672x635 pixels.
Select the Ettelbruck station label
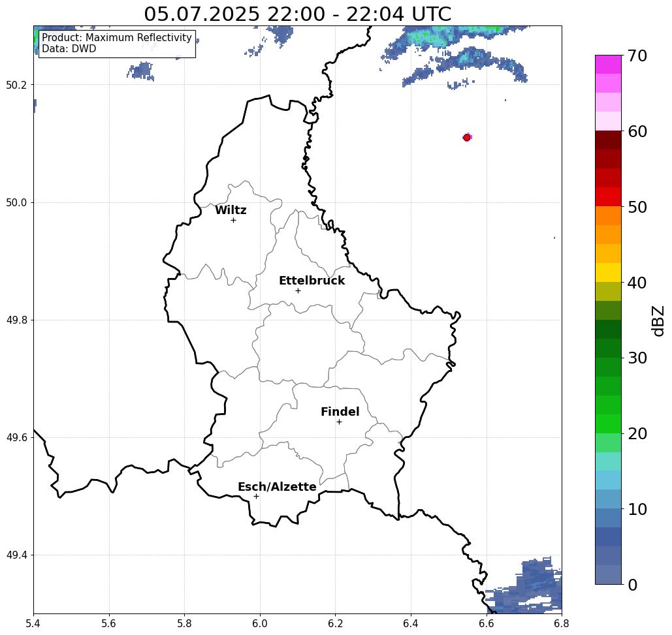click(312, 281)
